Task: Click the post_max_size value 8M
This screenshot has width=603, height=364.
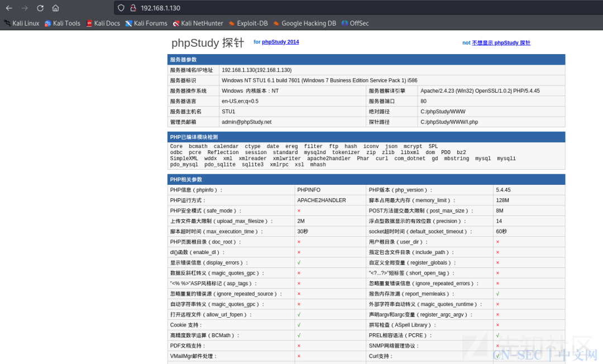Action: coord(500,210)
